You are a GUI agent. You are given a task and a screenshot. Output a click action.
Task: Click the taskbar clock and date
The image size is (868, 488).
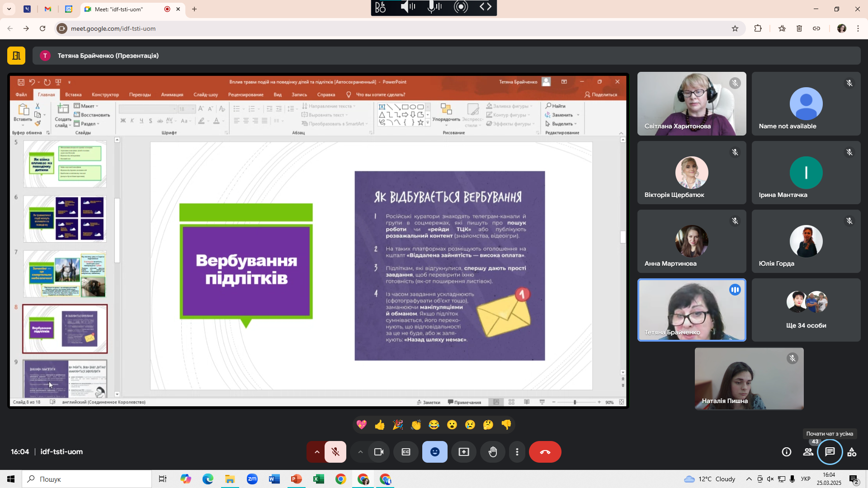coord(829,479)
